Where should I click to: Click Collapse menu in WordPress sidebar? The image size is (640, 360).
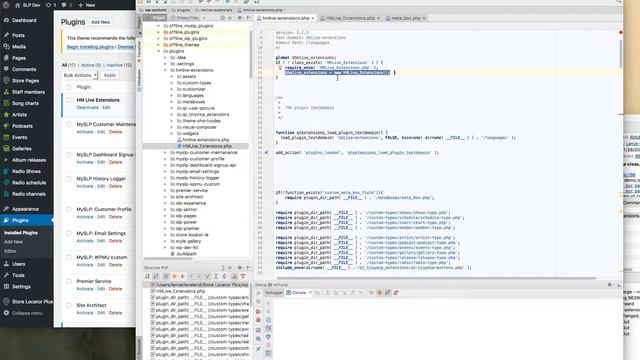click(x=27, y=313)
